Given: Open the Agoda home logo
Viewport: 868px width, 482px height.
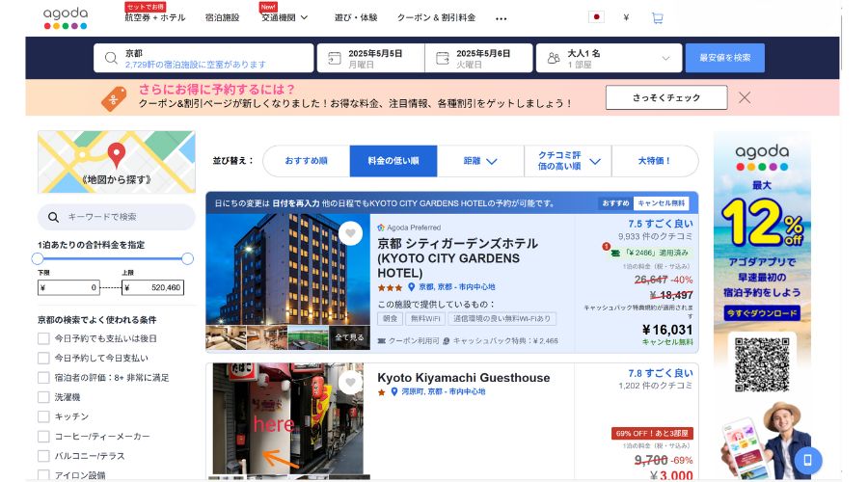Looking at the screenshot, I should (x=66, y=17).
